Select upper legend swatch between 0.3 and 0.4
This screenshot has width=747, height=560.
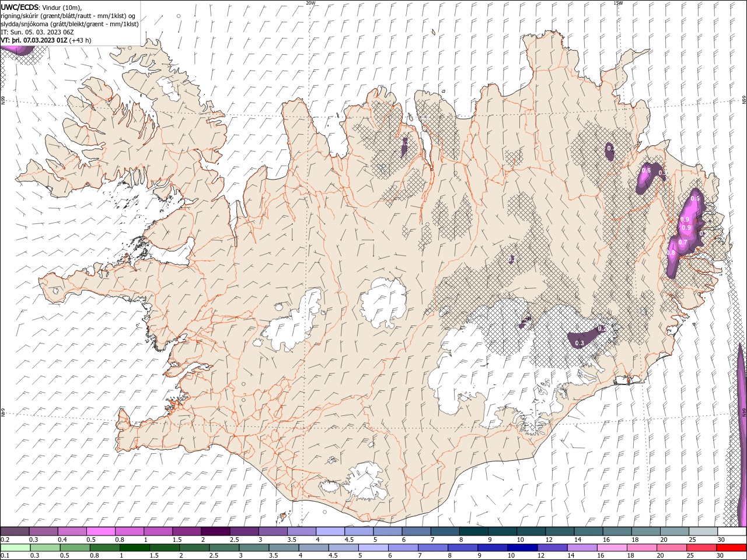pos(44,531)
